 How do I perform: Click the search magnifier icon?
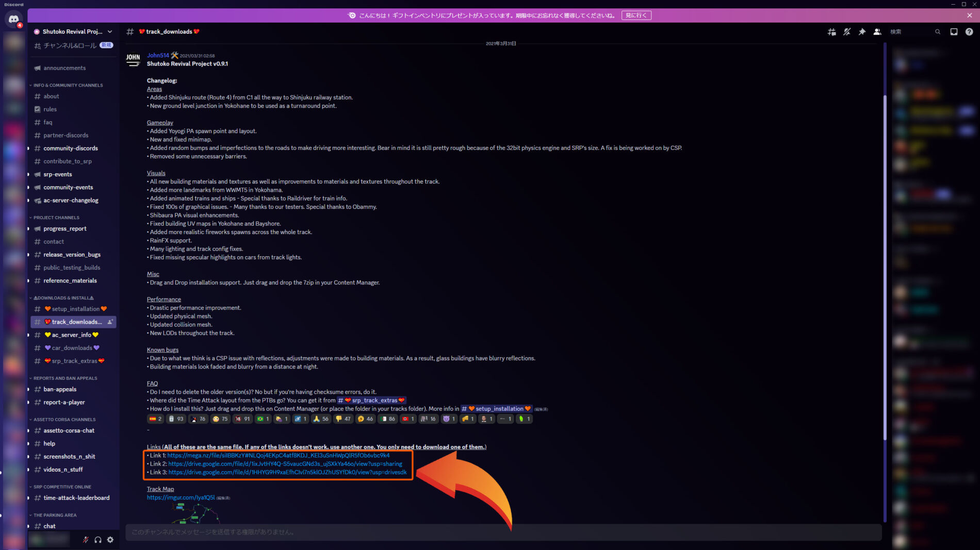pos(938,32)
